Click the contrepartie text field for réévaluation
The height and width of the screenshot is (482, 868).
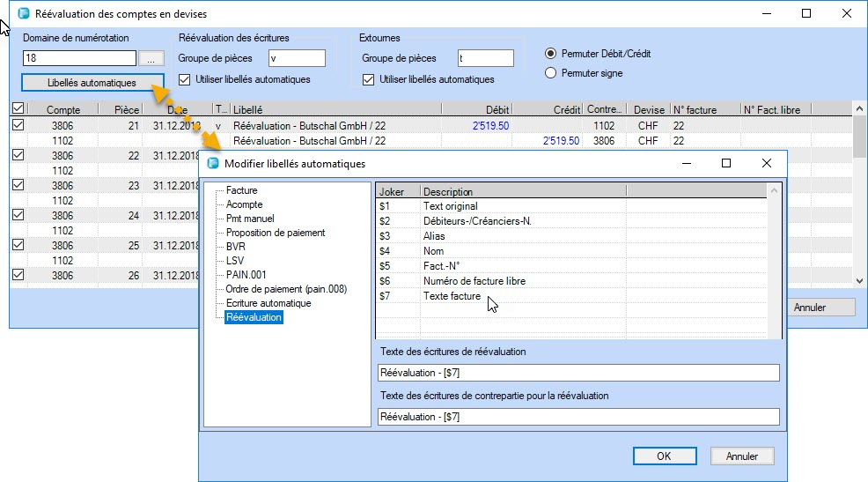point(577,417)
